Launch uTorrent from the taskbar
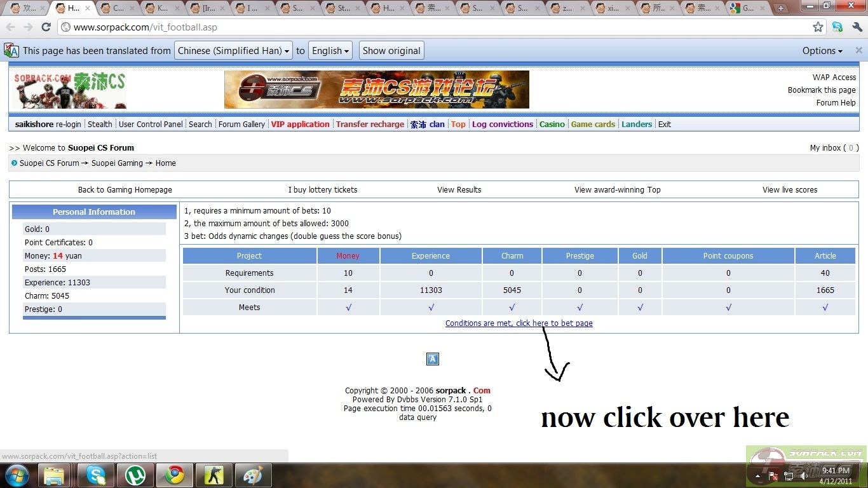Screen dimensions: 868x488 tap(135, 475)
